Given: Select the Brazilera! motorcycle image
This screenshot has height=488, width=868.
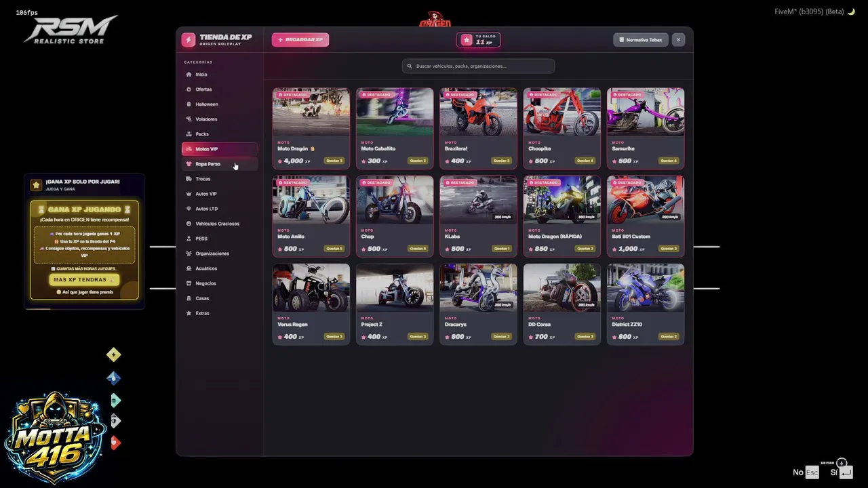Looking at the screenshot, I should [x=478, y=113].
